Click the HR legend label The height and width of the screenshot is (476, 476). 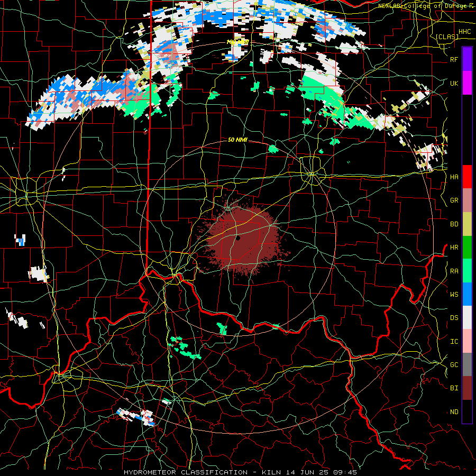coord(454,247)
